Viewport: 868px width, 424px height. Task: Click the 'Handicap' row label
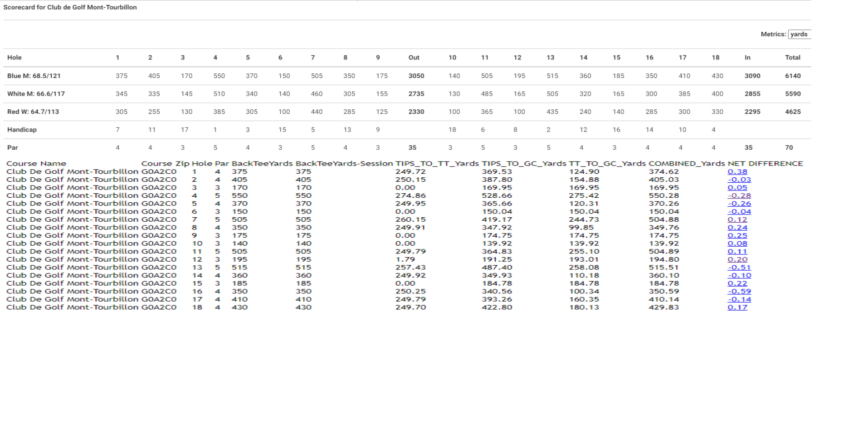point(22,130)
